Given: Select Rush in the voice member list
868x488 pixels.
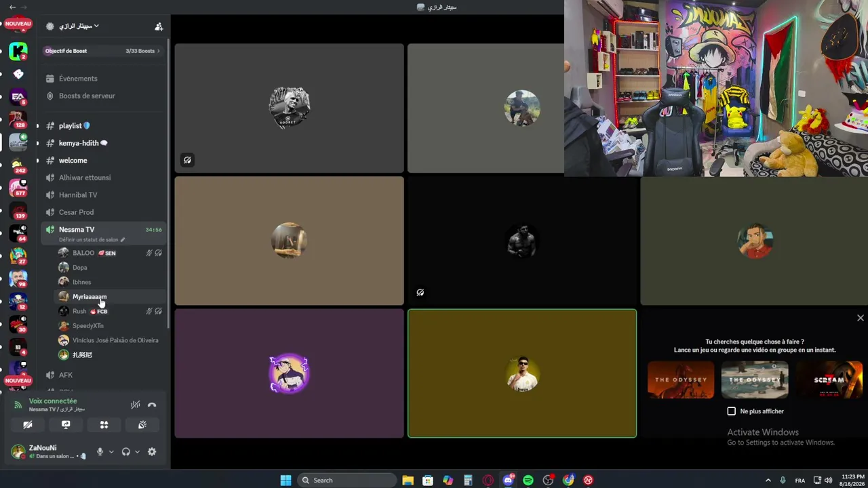Looking at the screenshot, I should [x=111, y=311].
